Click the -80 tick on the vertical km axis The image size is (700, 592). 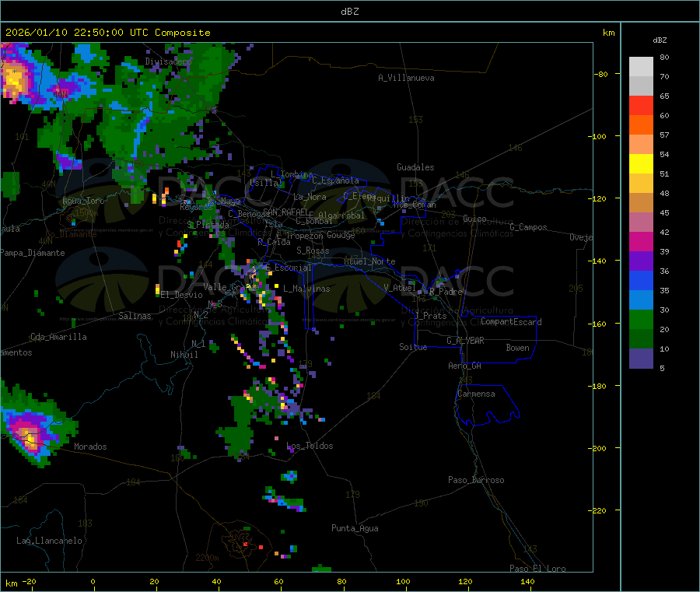click(x=601, y=74)
